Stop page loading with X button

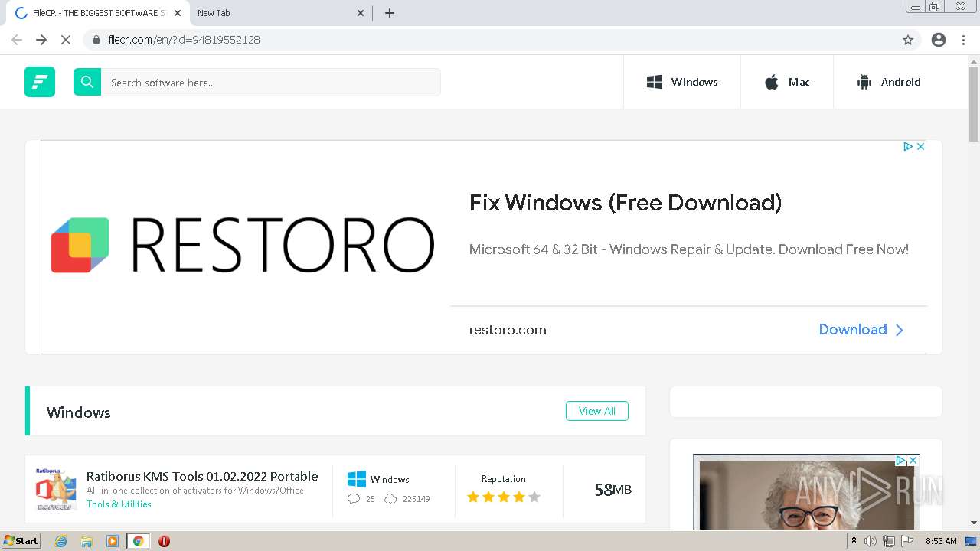pos(66,40)
